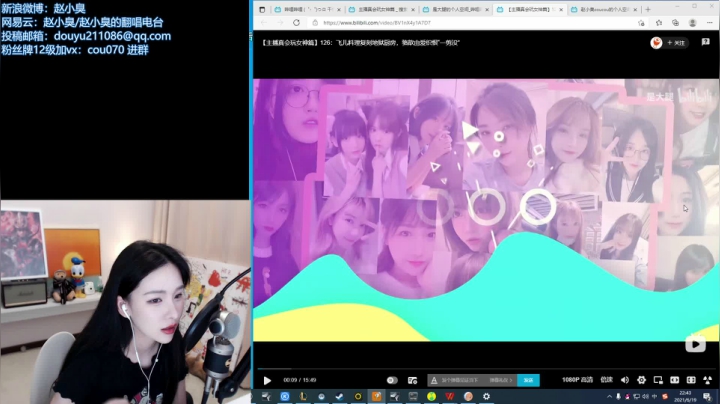
Task: Open the browser Favorites list
Action: (x=659, y=22)
